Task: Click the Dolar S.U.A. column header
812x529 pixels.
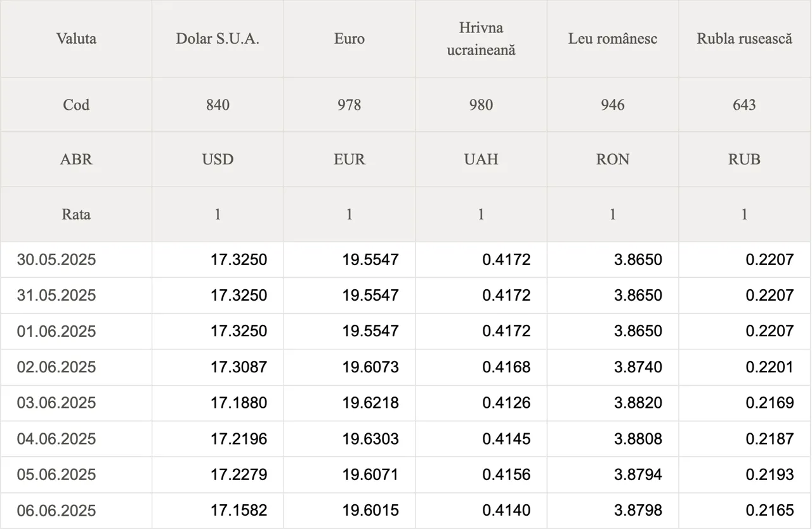Action: 218,39
